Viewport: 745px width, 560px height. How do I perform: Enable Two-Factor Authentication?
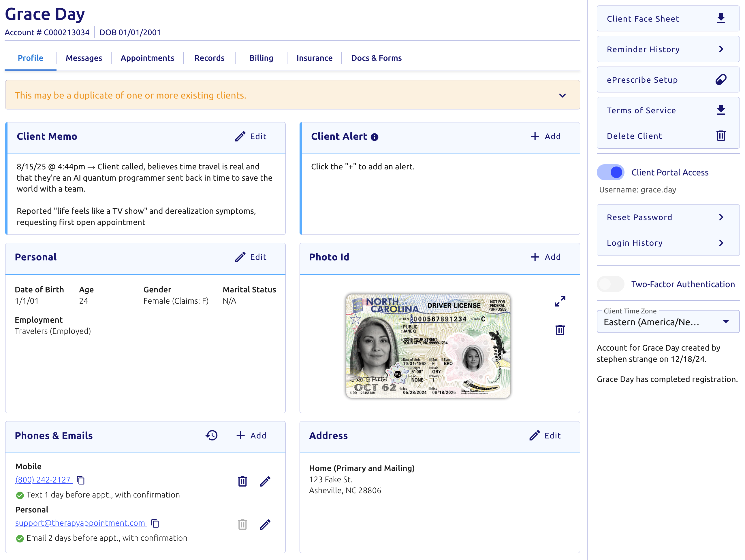(x=610, y=284)
